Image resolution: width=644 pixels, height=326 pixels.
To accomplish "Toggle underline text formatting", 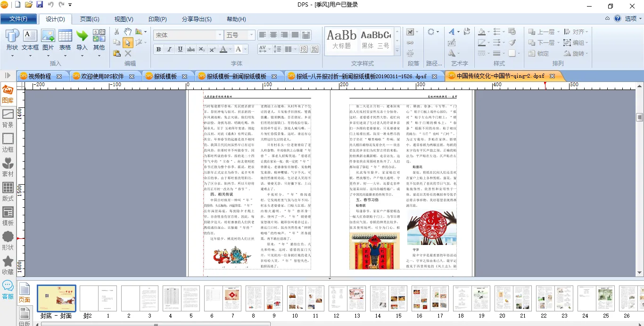I will [x=180, y=49].
